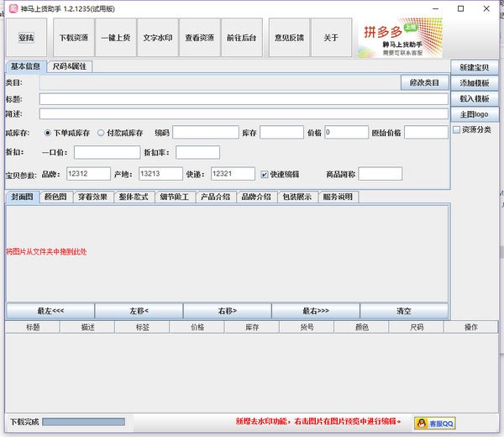Select the 品牌介绍 tab

256,197
